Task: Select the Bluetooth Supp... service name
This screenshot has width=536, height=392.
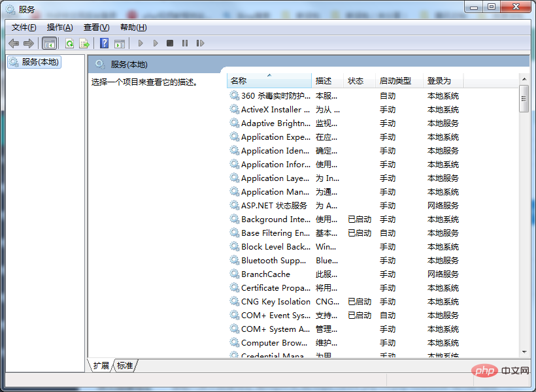Action: [273, 261]
